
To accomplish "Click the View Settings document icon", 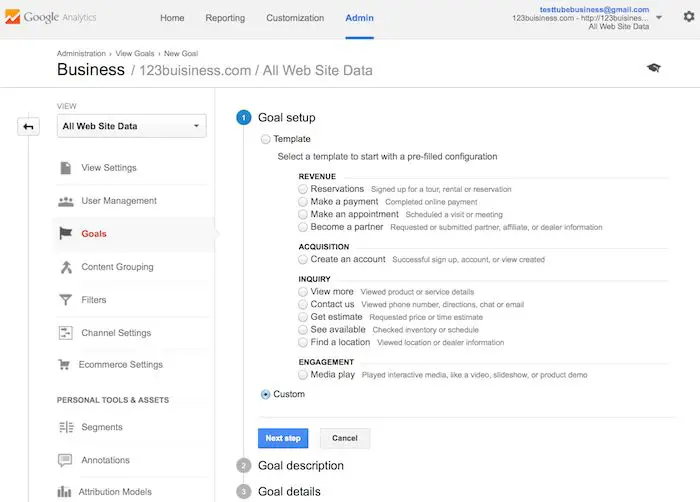I will point(65,168).
